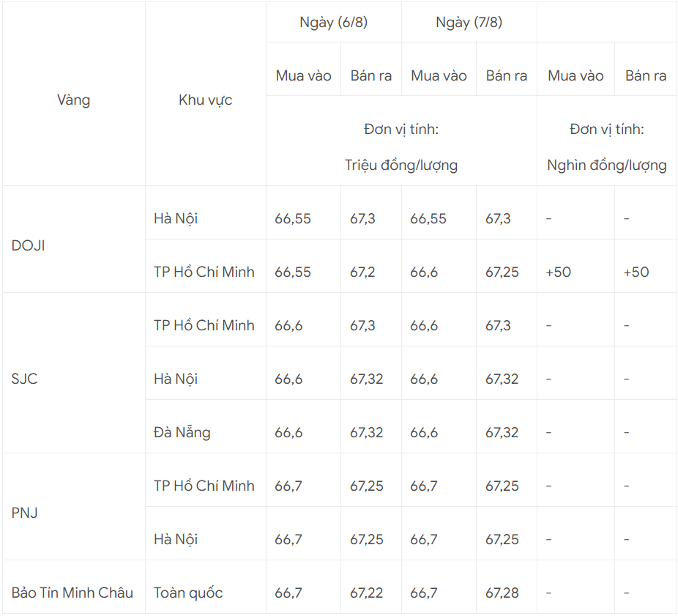This screenshot has height=616, width=678.
Task: Select the 67,28 selling price cell
Action: [x=502, y=593]
